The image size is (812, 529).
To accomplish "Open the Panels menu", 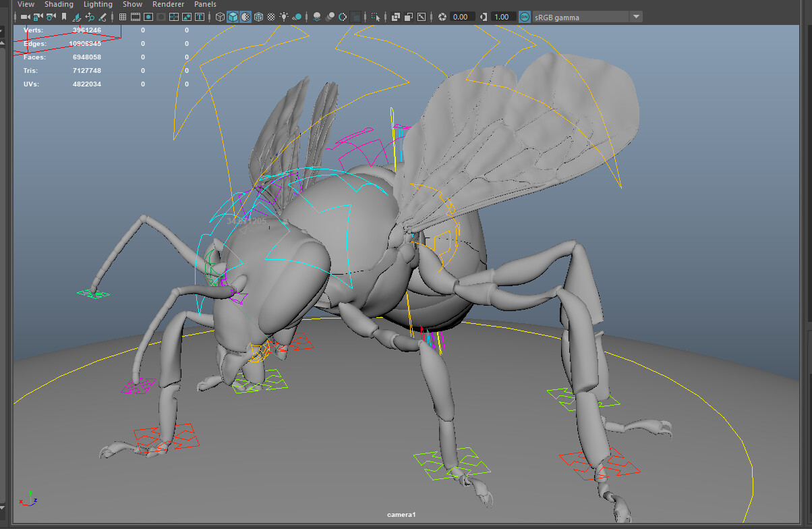I will (205, 4).
